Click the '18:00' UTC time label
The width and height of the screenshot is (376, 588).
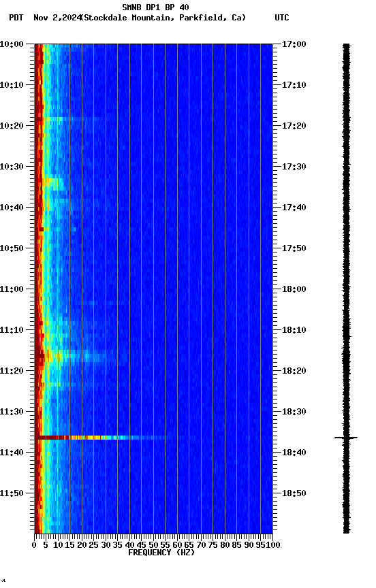(294, 289)
